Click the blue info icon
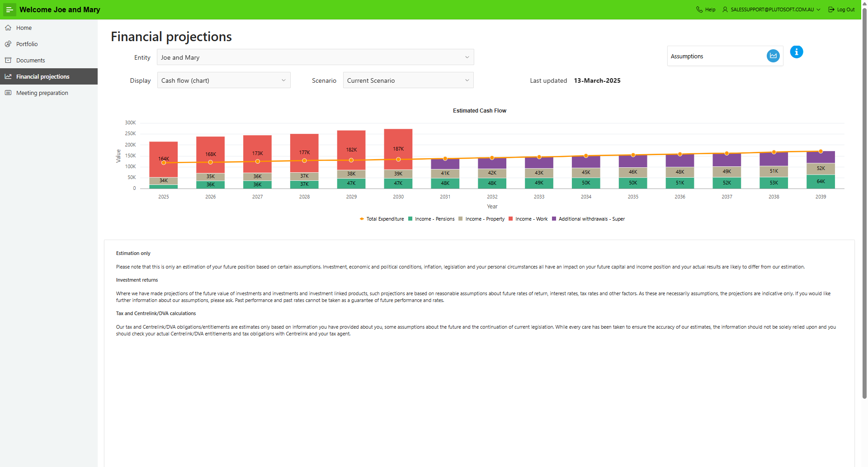 796,52
